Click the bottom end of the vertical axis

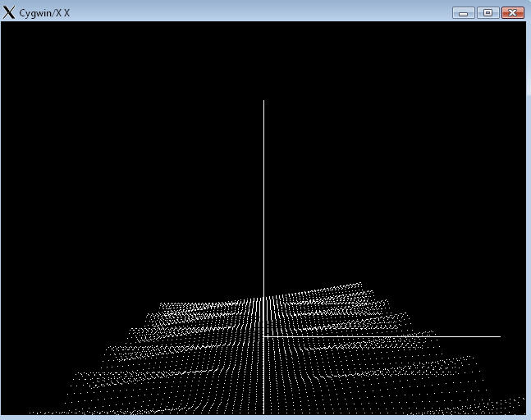click(263, 413)
